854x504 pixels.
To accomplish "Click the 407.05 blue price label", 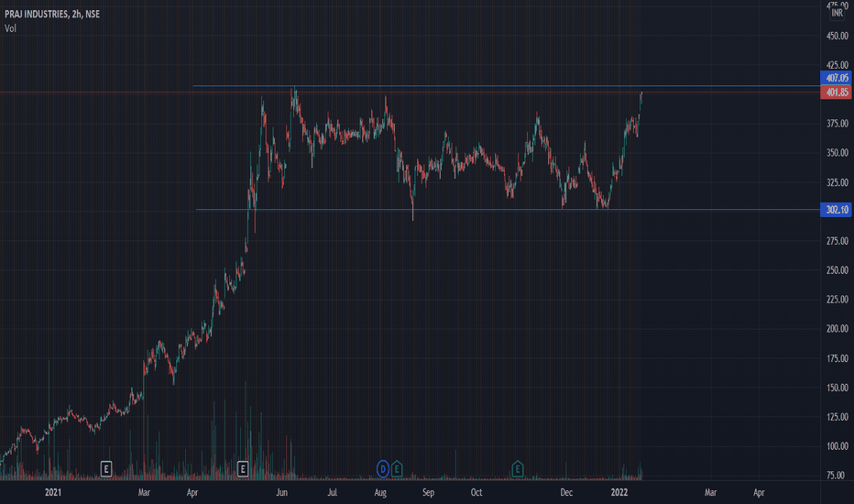I will point(836,78).
